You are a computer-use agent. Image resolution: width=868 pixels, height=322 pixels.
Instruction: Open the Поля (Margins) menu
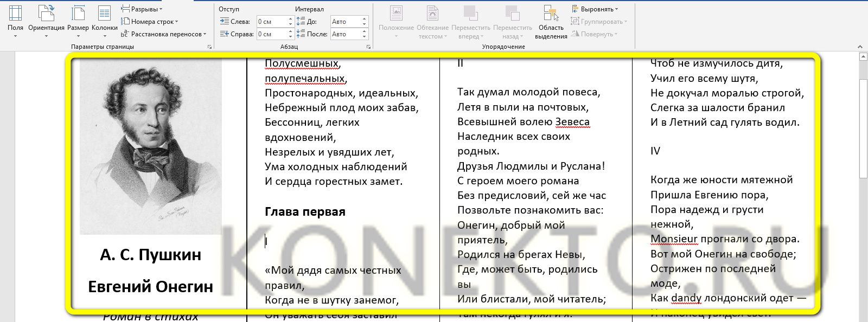(x=15, y=22)
